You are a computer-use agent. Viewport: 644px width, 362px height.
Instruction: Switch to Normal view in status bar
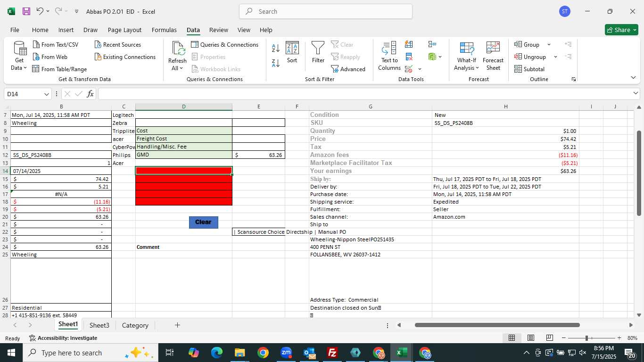[x=512, y=338]
